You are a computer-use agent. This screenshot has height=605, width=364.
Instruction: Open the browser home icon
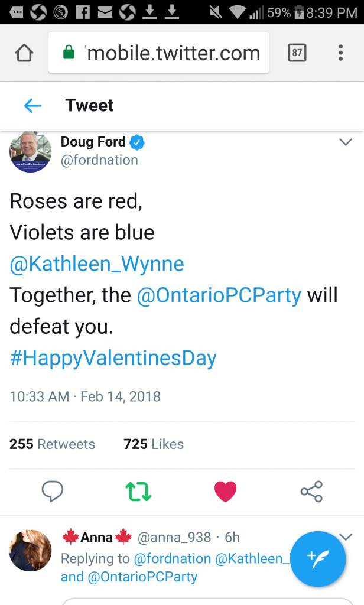click(x=24, y=53)
